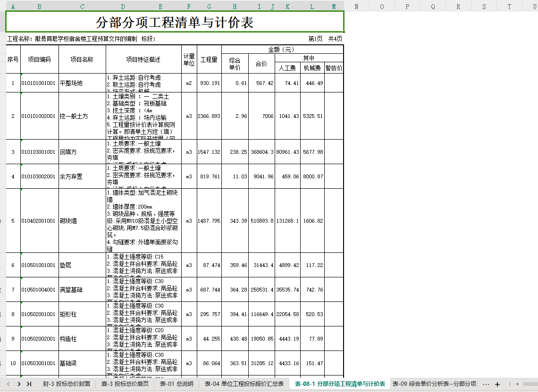538x392 pixels.
Task: Select column P header
Action: (408, 7)
